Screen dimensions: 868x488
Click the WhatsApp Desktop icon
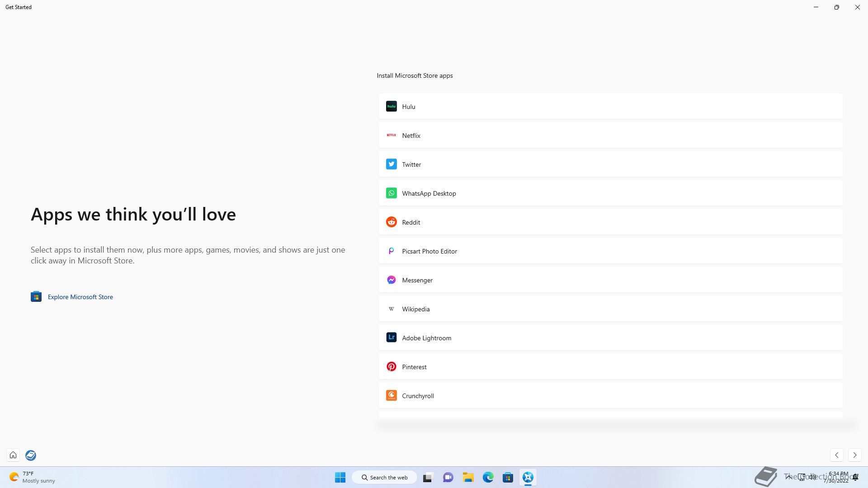tap(392, 193)
